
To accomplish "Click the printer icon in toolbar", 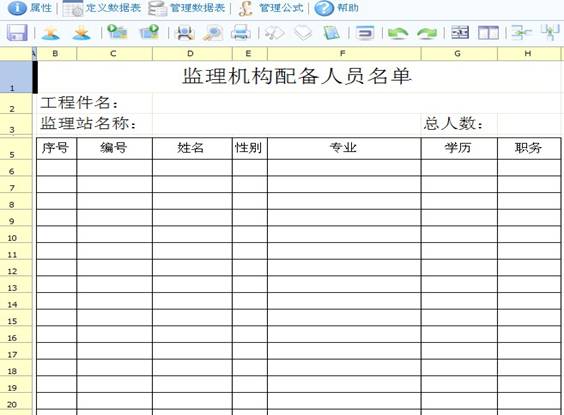I will pos(240,33).
